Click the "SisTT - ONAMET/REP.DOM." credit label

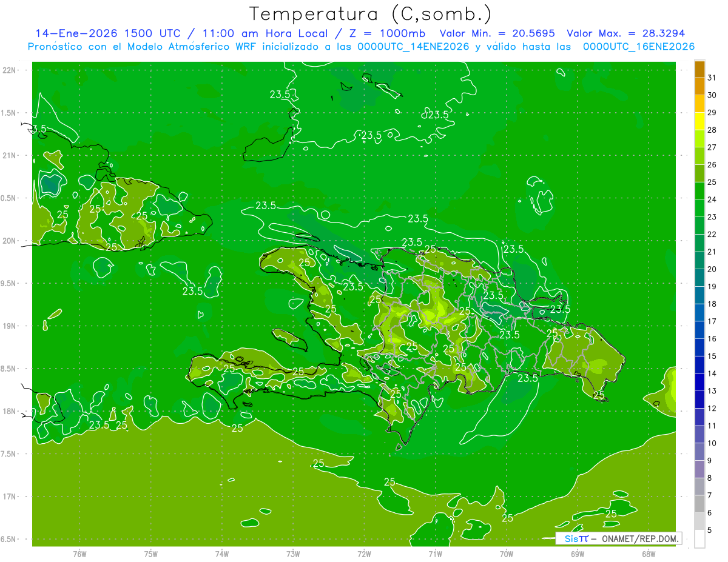[619, 538]
